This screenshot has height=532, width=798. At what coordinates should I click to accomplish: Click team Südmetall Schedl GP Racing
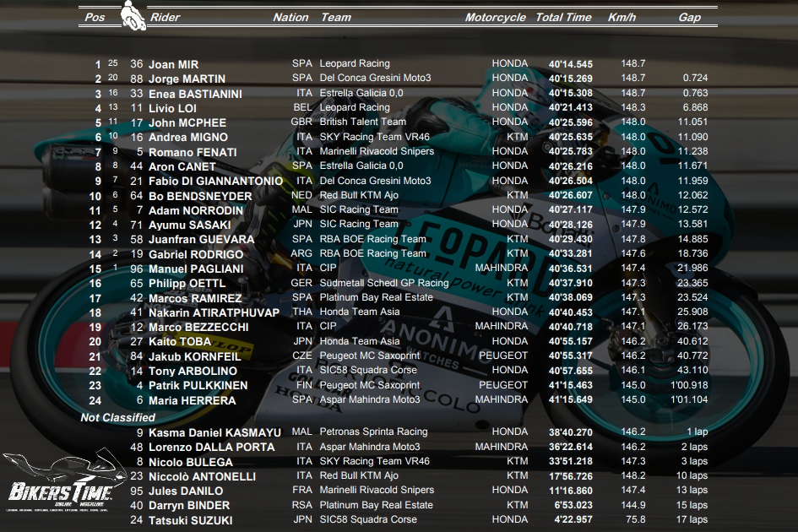click(384, 283)
